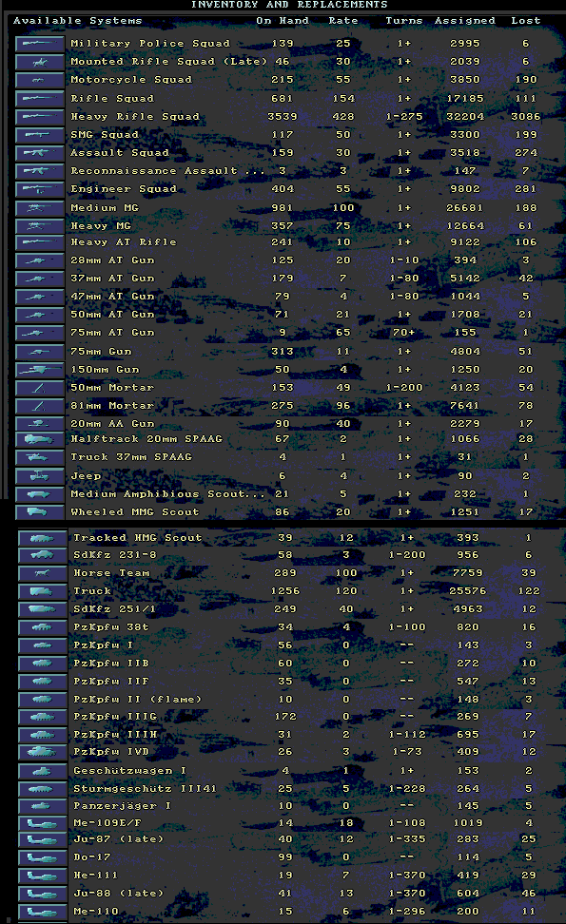566x924 pixels.
Task: Select the Me-110 aircraft icon
Action: pyautogui.click(x=42, y=912)
